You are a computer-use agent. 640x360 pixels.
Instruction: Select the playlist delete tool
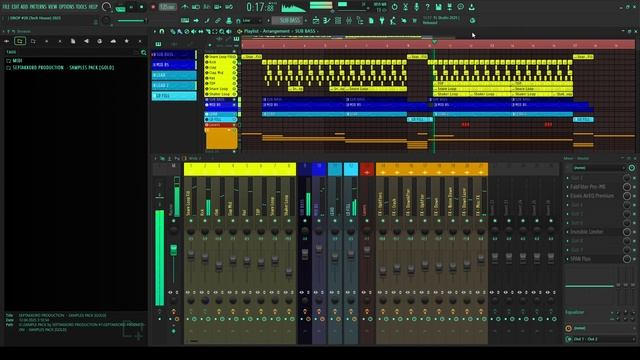click(187, 31)
